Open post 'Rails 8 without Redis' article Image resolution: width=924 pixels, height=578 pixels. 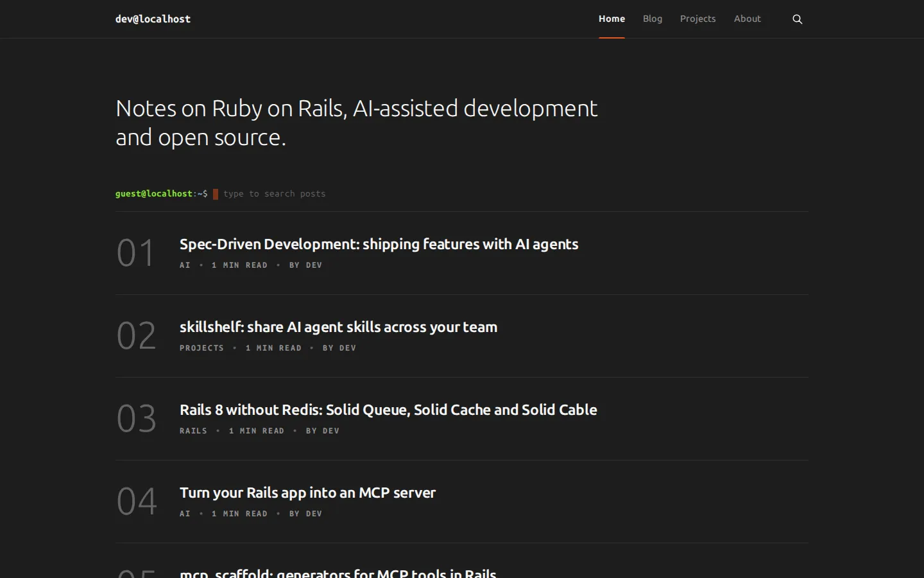click(388, 410)
